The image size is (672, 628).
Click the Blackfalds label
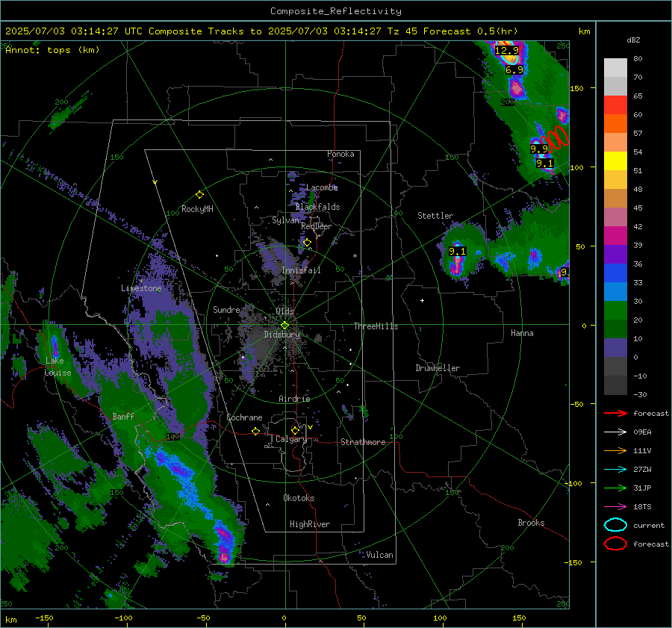(x=317, y=207)
